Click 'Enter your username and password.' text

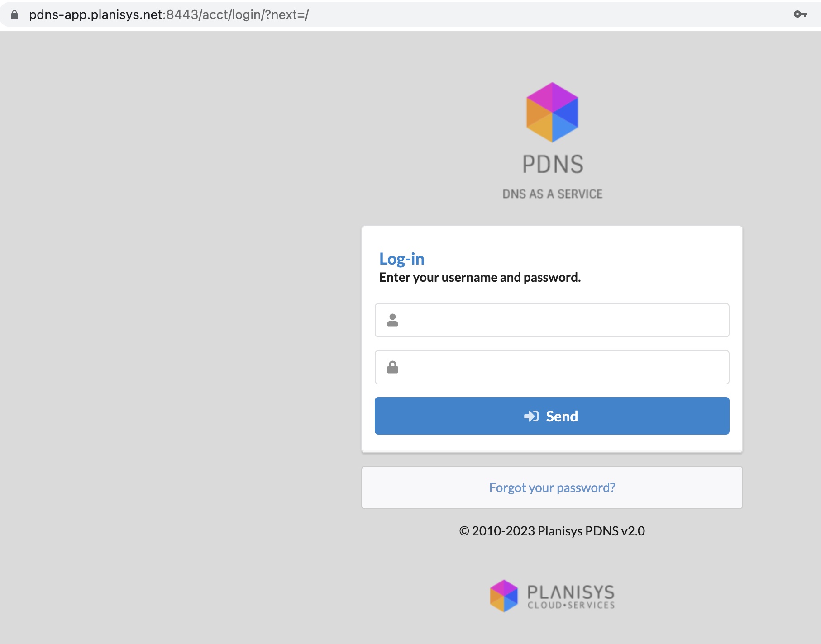[480, 277]
